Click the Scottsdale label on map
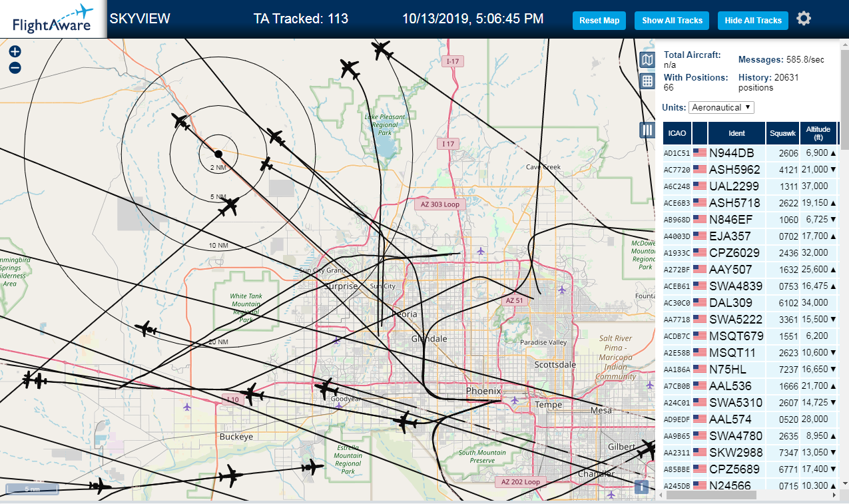The height and width of the screenshot is (504, 849). [x=555, y=365]
